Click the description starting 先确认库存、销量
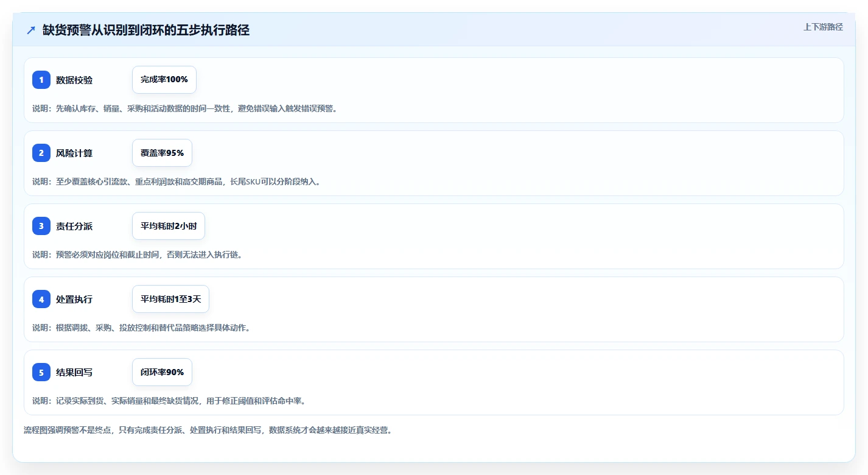This screenshot has height=475, width=868. click(x=185, y=108)
